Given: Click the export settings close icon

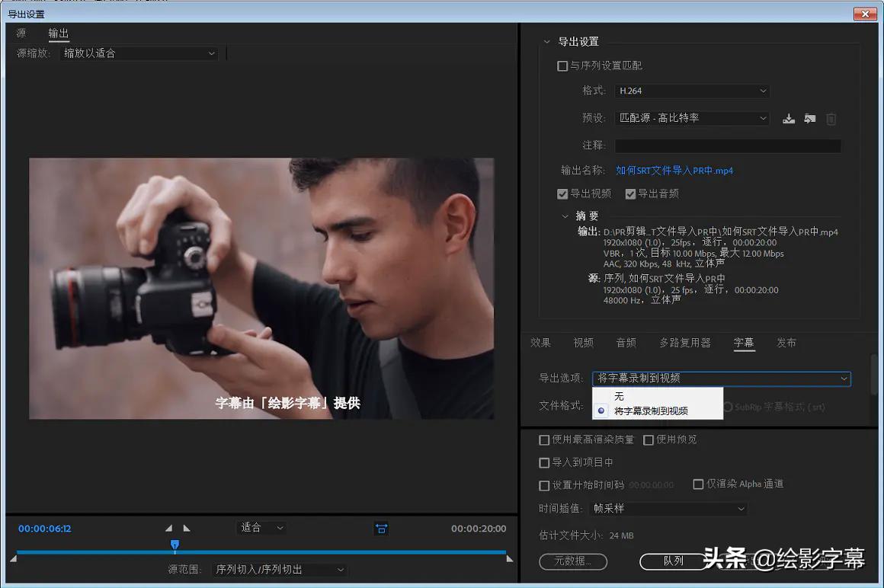Looking at the screenshot, I should tap(865, 13).
